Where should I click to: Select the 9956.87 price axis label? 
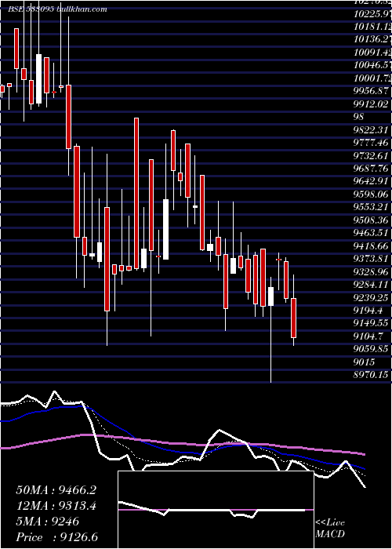click(x=372, y=92)
